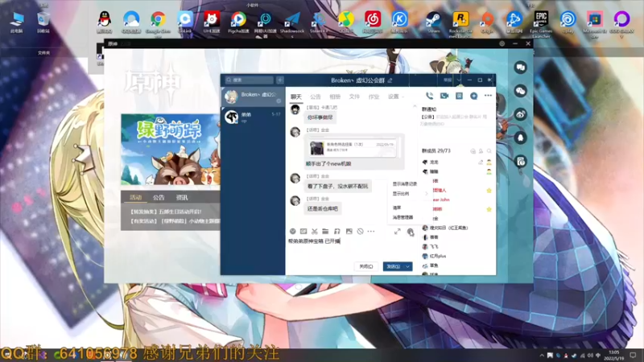Open the Recycle Bin desktop icon
Image resolution: width=644 pixels, height=362 pixels.
(43, 23)
